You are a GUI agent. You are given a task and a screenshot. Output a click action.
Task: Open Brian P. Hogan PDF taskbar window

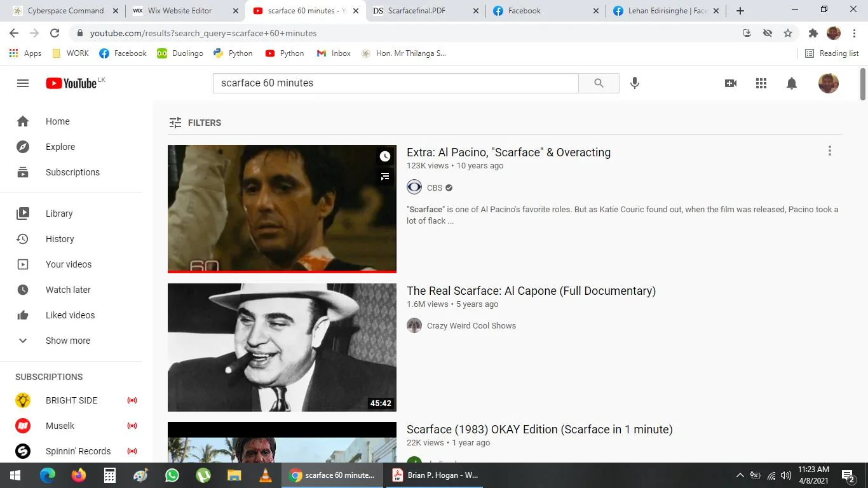click(x=435, y=475)
